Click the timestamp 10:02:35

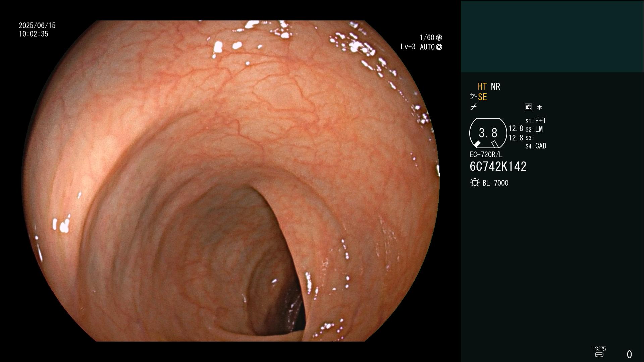[x=34, y=34]
